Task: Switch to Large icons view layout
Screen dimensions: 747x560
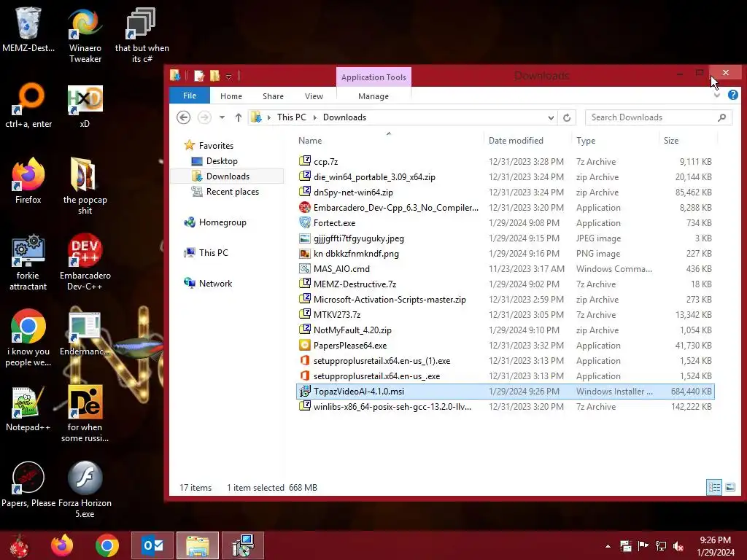Action: 729,487
